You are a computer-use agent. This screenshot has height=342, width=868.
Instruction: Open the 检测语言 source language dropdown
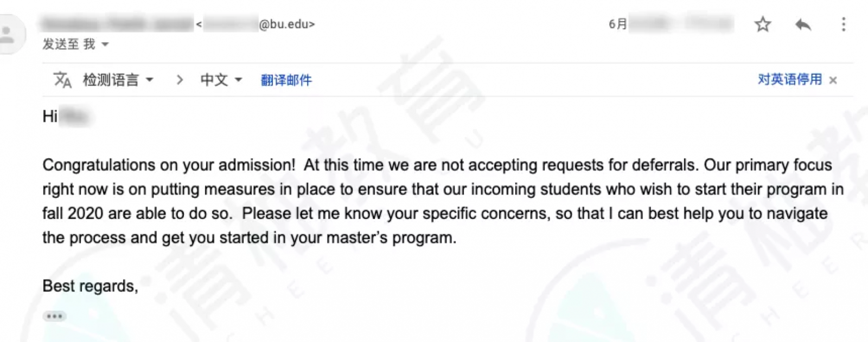pyautogui.click(x=118, y=80)
